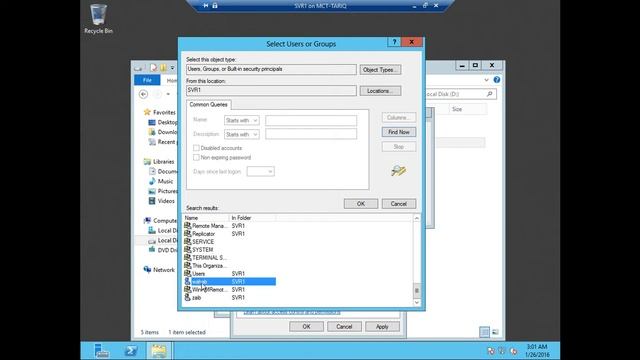The image size is (640, 360).
Task: Open the Name Starts with dropdown
Action: (x=242, y=120)
